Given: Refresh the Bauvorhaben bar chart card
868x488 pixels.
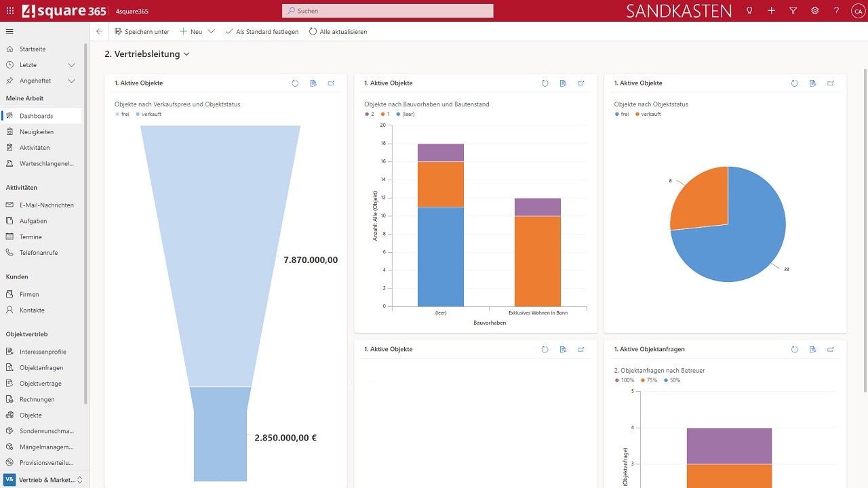Looking at the screenshot, I should coord(545,83).
